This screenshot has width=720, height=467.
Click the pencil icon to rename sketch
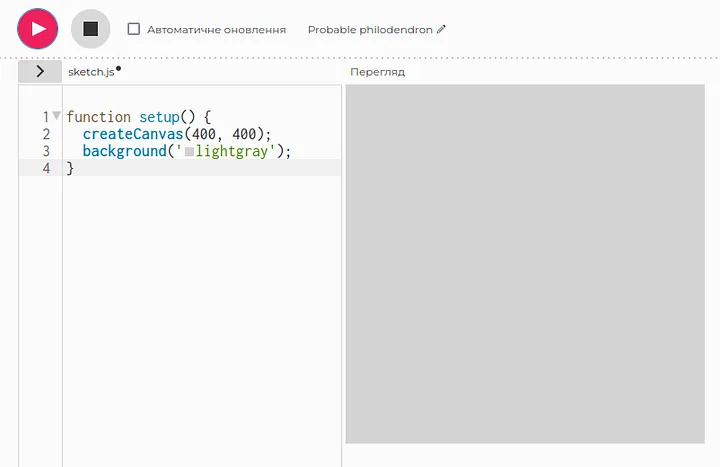click(442, 29)
